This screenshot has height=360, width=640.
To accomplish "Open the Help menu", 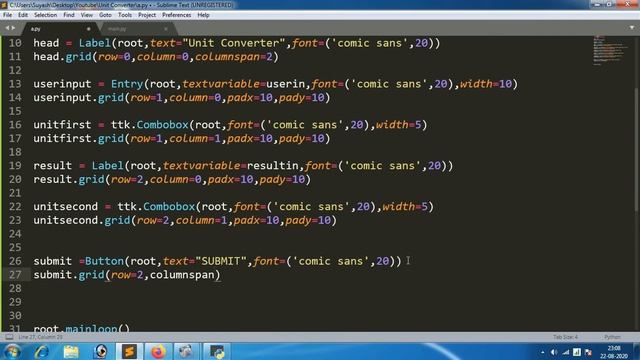I will [203, 15].
